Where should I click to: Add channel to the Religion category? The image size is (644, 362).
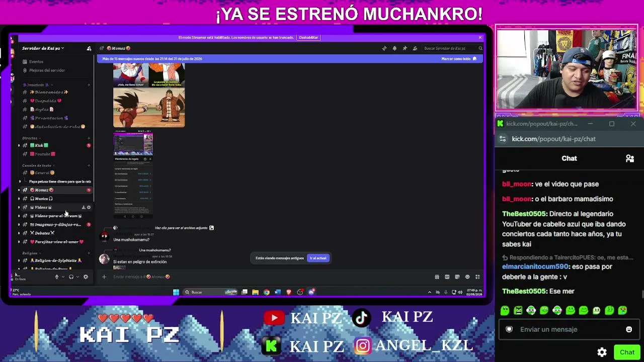click(89, 253)
